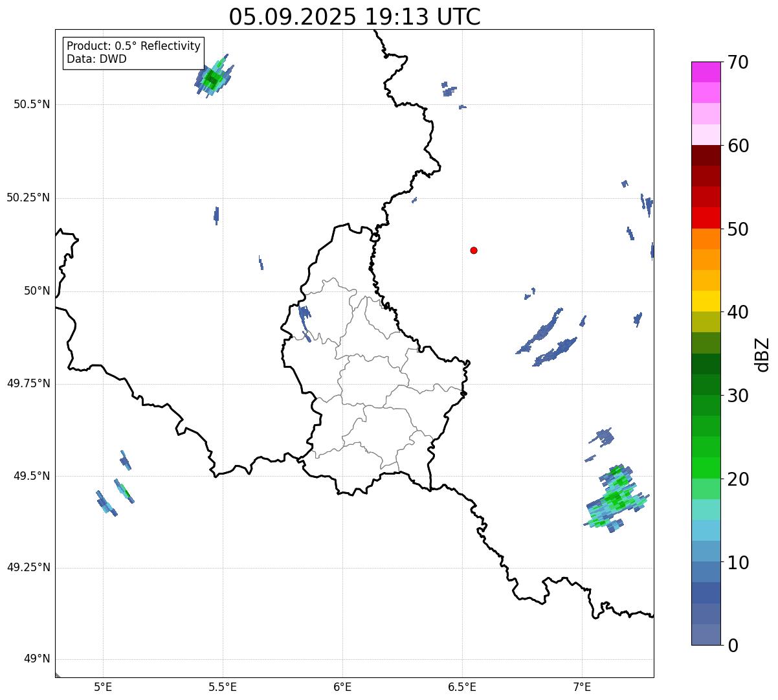Click the '49°N' latitude label
This screenshot has height=700, width=778.
tap(37, 659)
